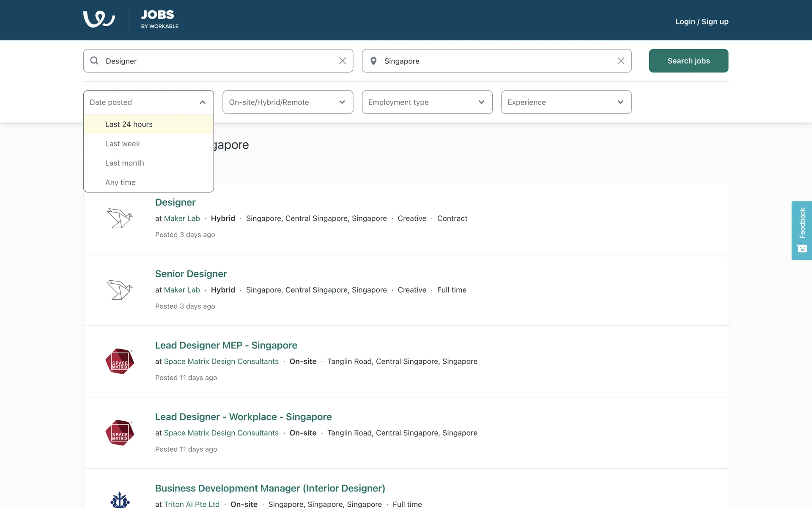
Task: Select Last 24 hours option
Action: click(129, 124)
